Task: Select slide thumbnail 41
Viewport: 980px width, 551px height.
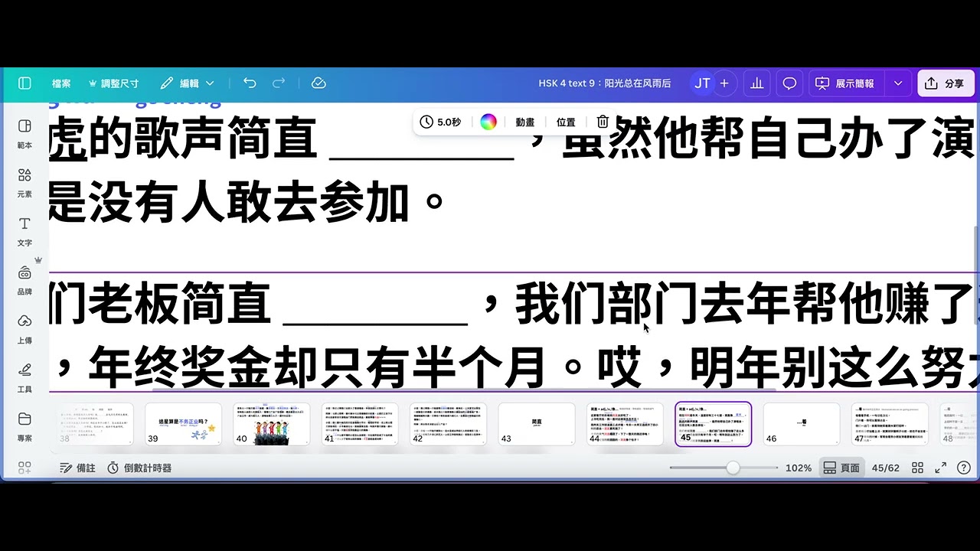Action: click(x=360, y=424)
